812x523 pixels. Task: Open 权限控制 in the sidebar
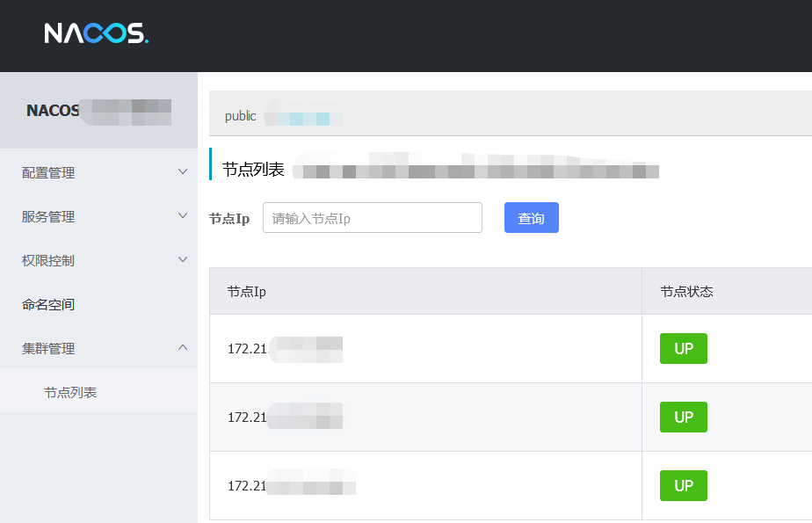tap(48, 261)
